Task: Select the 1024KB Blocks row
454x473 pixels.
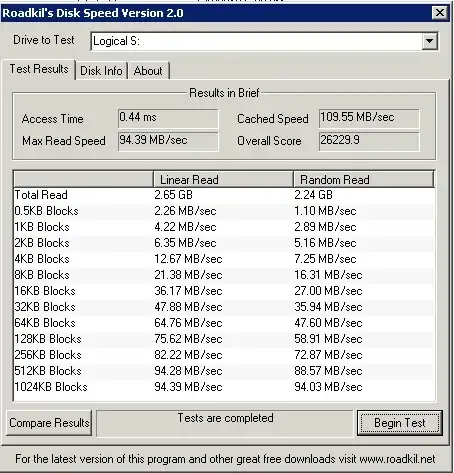Action: click(x=224, y=387)
